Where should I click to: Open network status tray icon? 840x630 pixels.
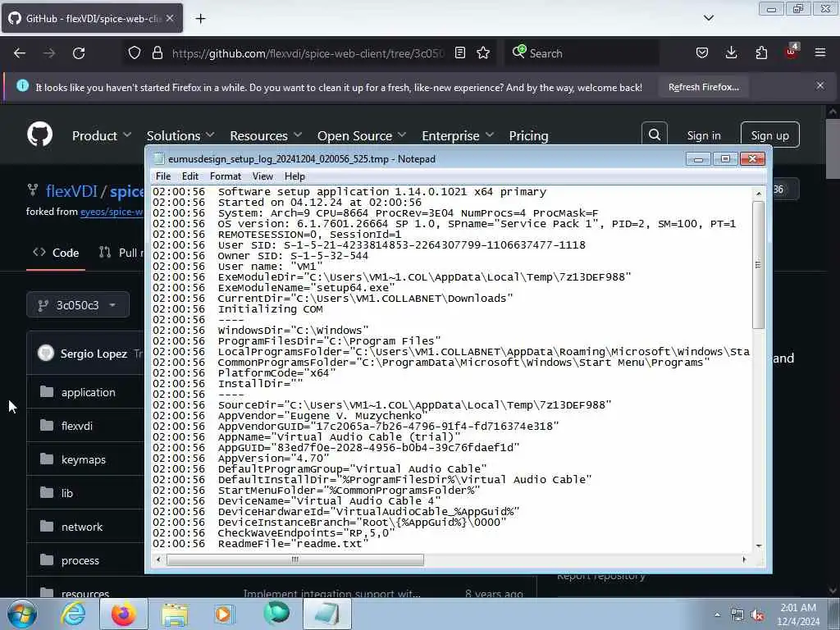(737, 615)
